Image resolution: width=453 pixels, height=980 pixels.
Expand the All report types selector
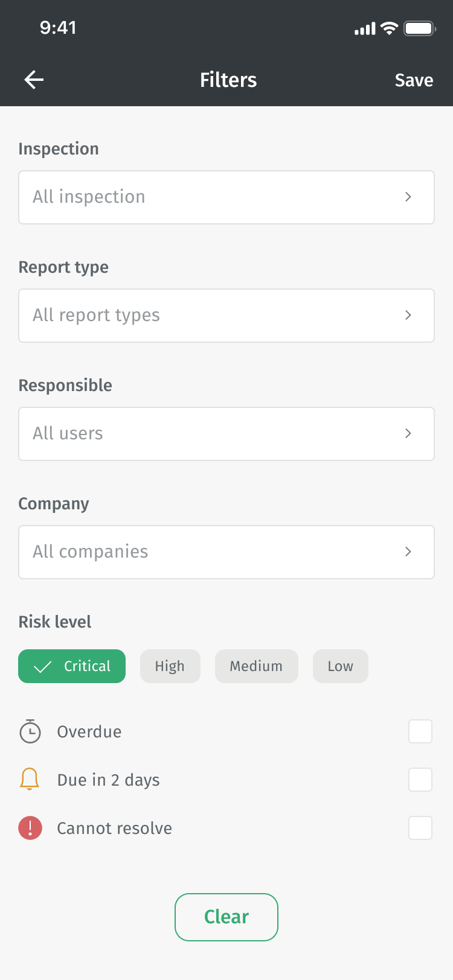click(226, 316)
